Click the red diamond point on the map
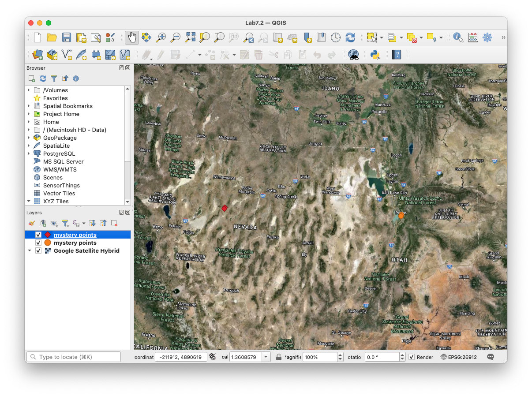This screenshot has width=532, height=396. [225, 208]
